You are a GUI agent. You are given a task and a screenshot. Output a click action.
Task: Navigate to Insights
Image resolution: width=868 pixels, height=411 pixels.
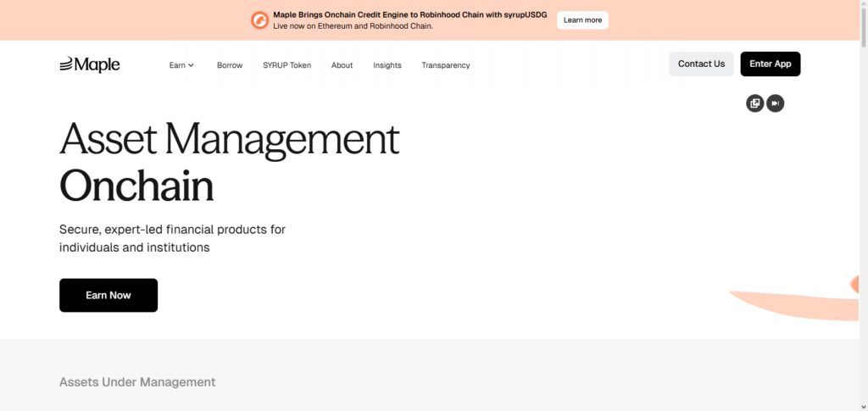387,65
